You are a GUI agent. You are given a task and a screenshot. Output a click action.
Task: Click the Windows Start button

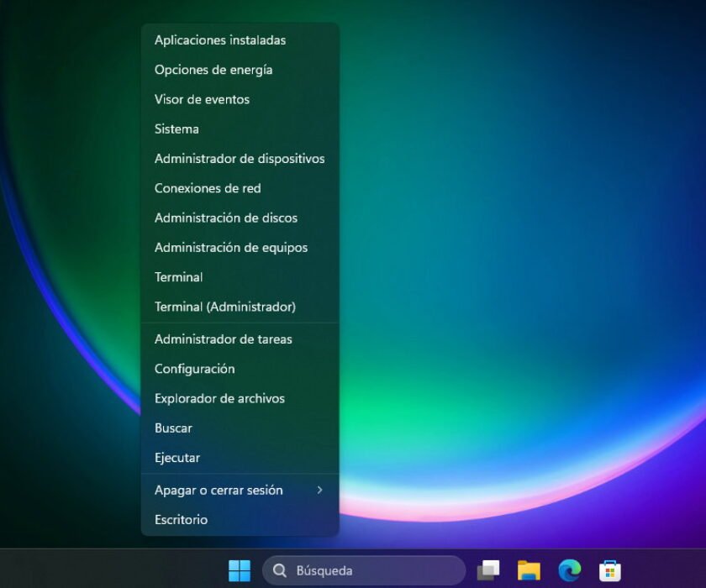240,570
